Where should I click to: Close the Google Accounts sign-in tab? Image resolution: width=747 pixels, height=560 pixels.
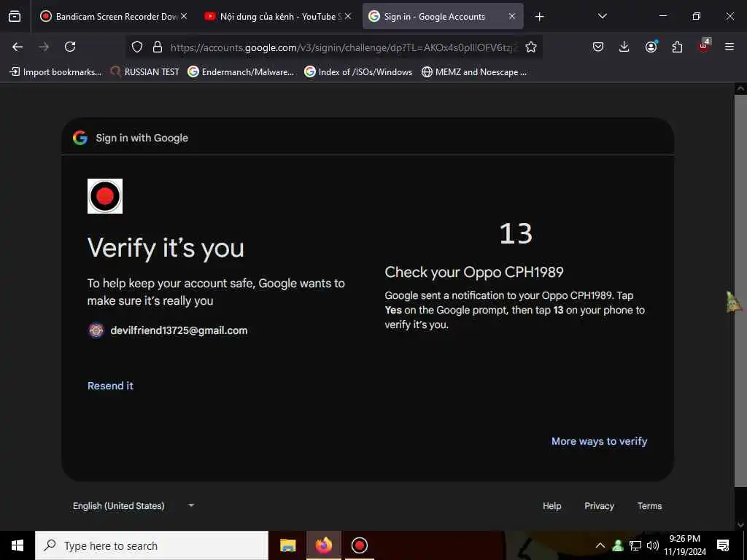point(512,16)
